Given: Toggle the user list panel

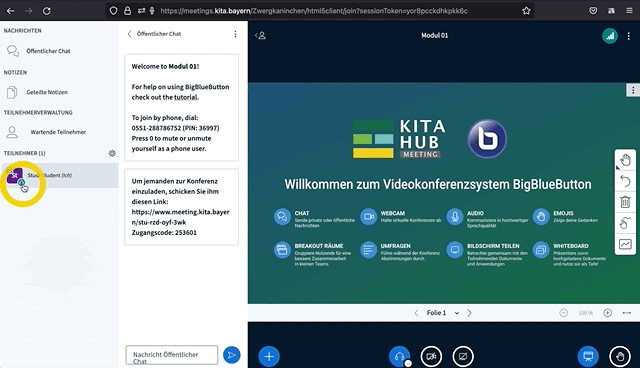Looking at the screenshot, I should tap(260, 35).
